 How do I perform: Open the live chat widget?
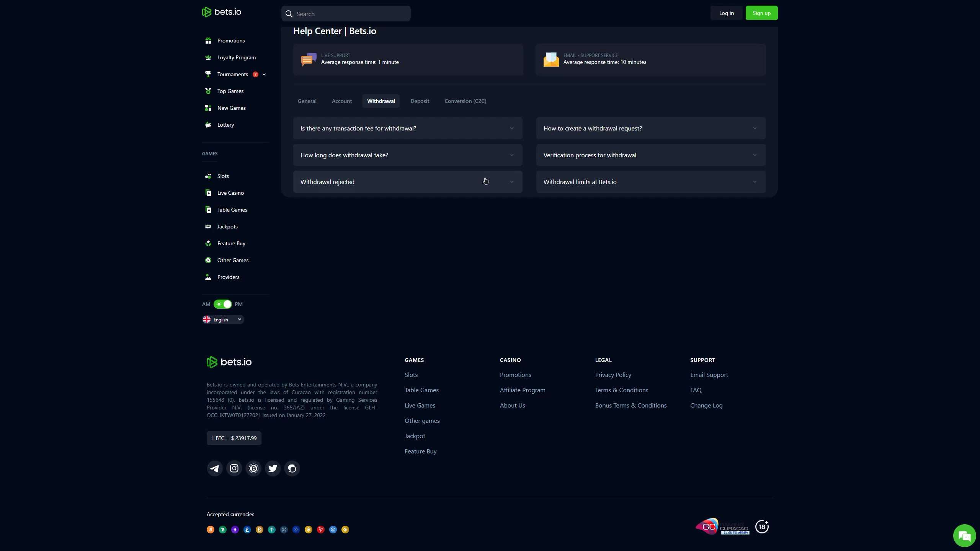[x=964, y=536]
